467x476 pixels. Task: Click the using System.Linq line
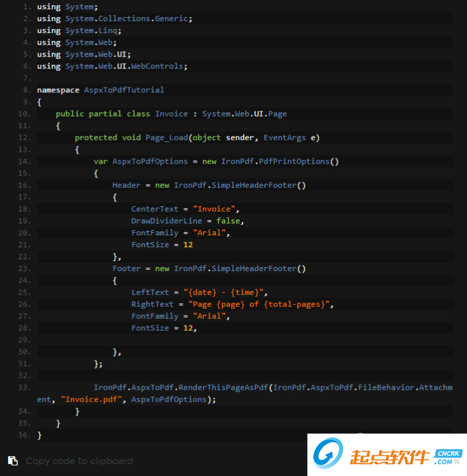tap(79, 30)
